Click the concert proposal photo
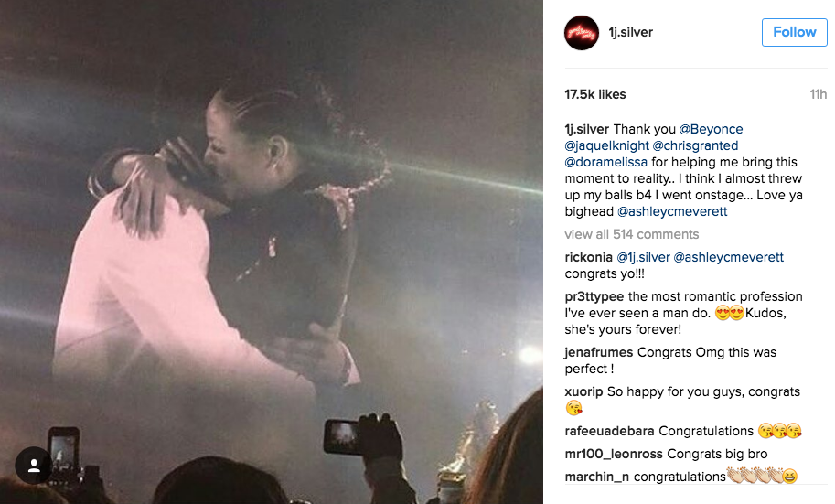 click(272, 252)
